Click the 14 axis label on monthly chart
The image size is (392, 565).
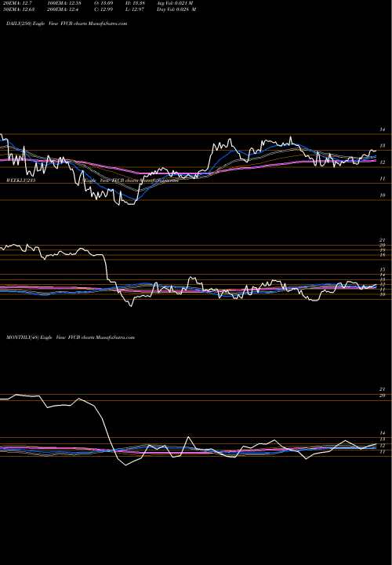(383, 432)
